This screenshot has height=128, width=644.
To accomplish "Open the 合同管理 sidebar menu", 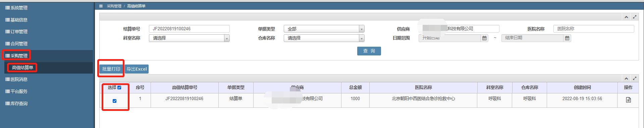I will pos(16,44).
